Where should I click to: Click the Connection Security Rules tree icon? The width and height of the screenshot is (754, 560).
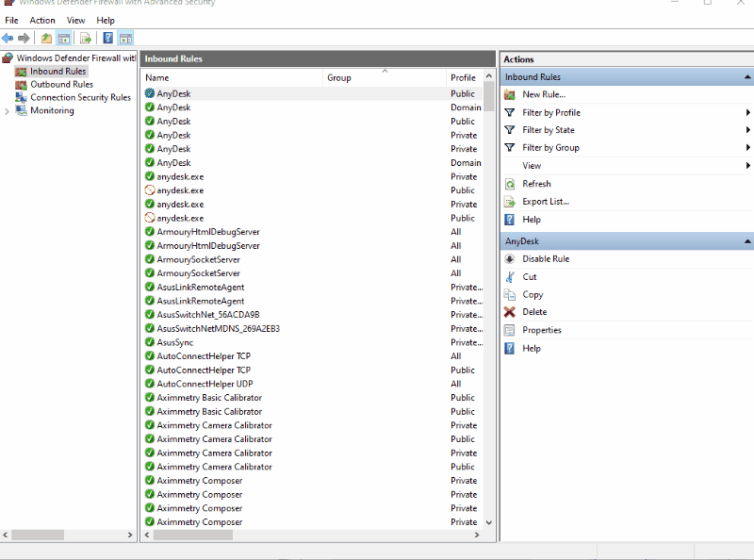21,98
